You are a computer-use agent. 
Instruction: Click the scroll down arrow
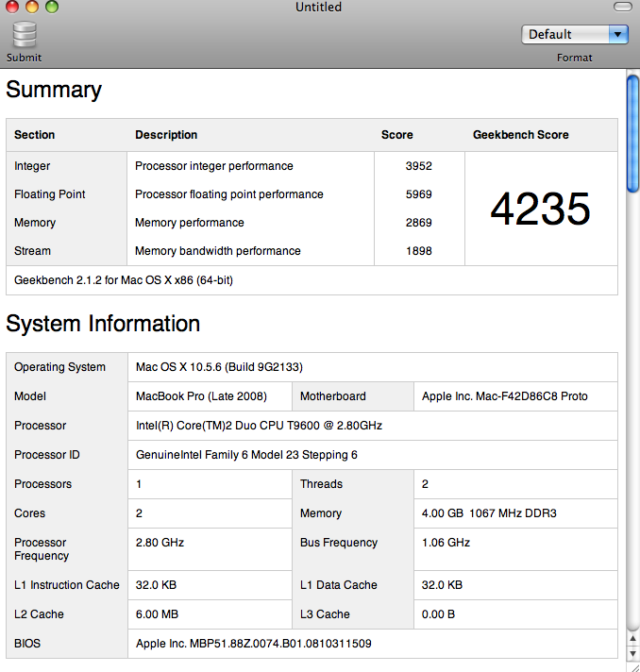point(632,653)
